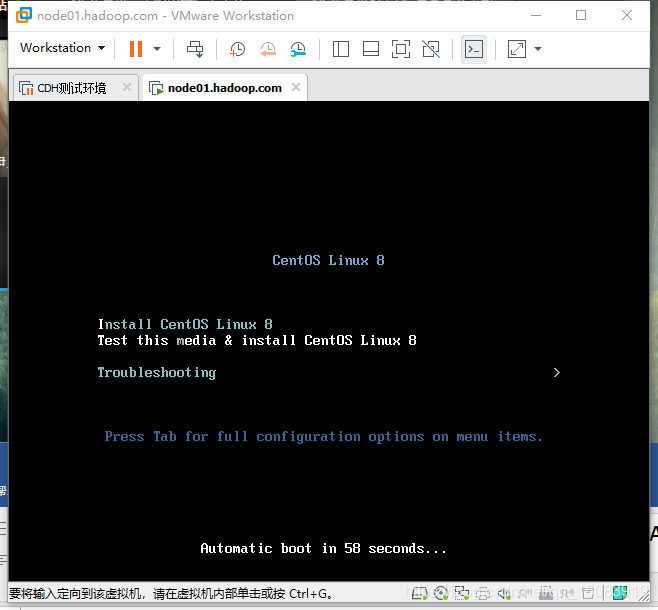Toggle the library sidebar view
This screenshot has height=610, width=658.
tap(341, 49)
